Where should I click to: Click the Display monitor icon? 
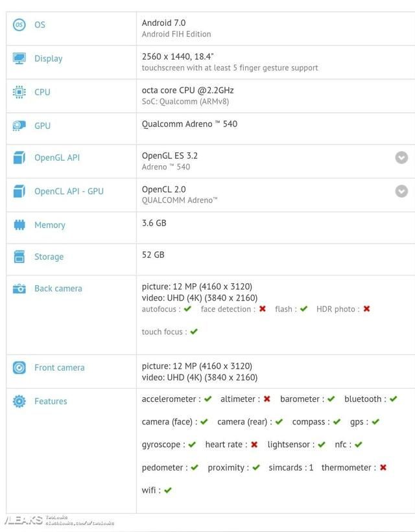click(x=19, y=58)
